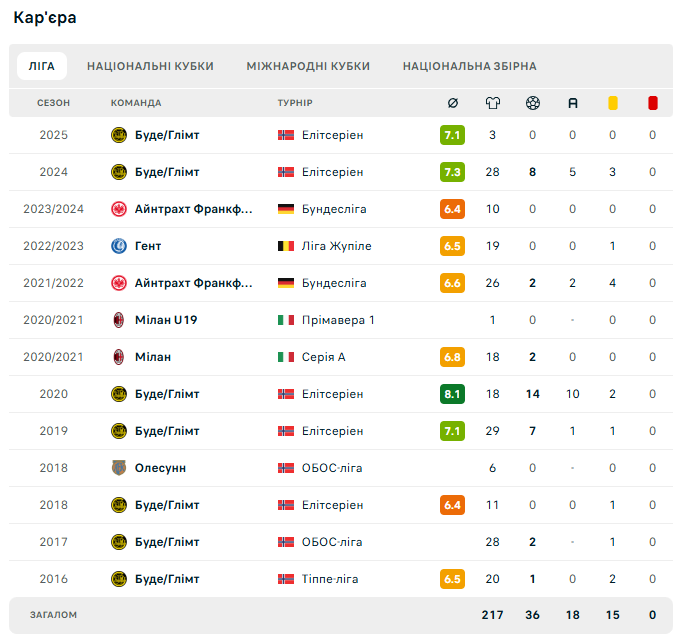This screenshot has width=677, height=635.
Task: Click the 8.1 rating badge for 2020
Action: (452, 394)
